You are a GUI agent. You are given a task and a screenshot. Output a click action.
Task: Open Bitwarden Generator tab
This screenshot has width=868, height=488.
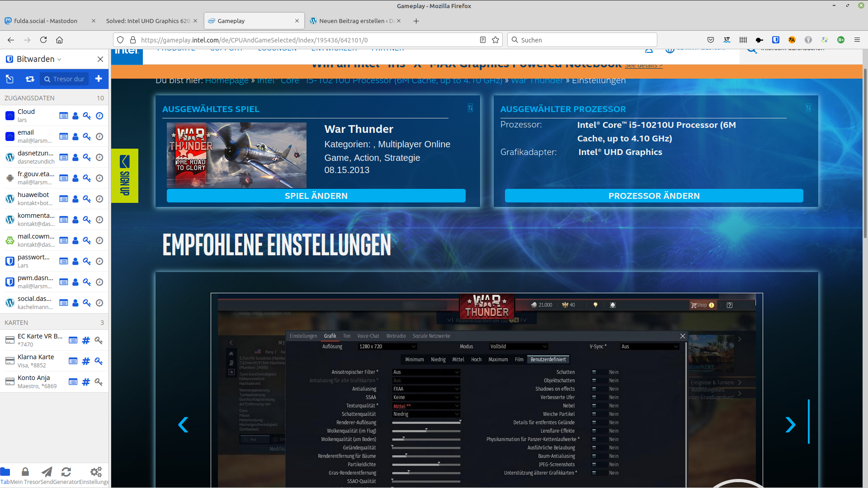click(x=66, y=476)
